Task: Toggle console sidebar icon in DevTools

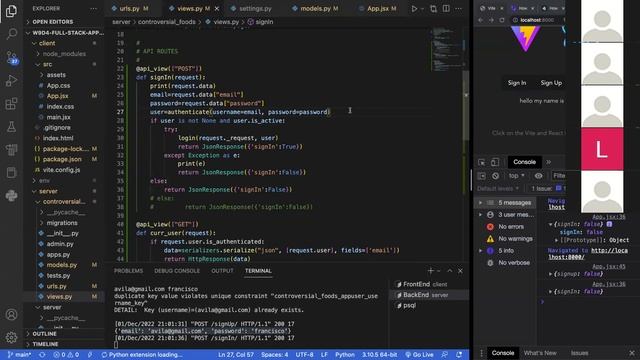Action: pos(482,176)
